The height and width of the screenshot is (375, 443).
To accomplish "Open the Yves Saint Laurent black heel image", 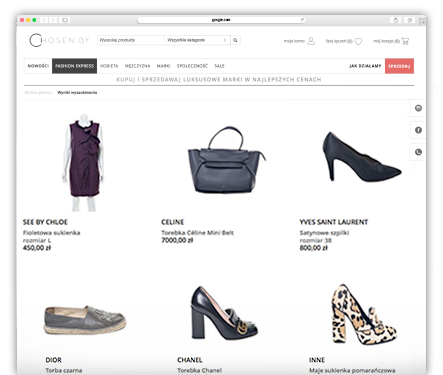I will click(362, 157).
